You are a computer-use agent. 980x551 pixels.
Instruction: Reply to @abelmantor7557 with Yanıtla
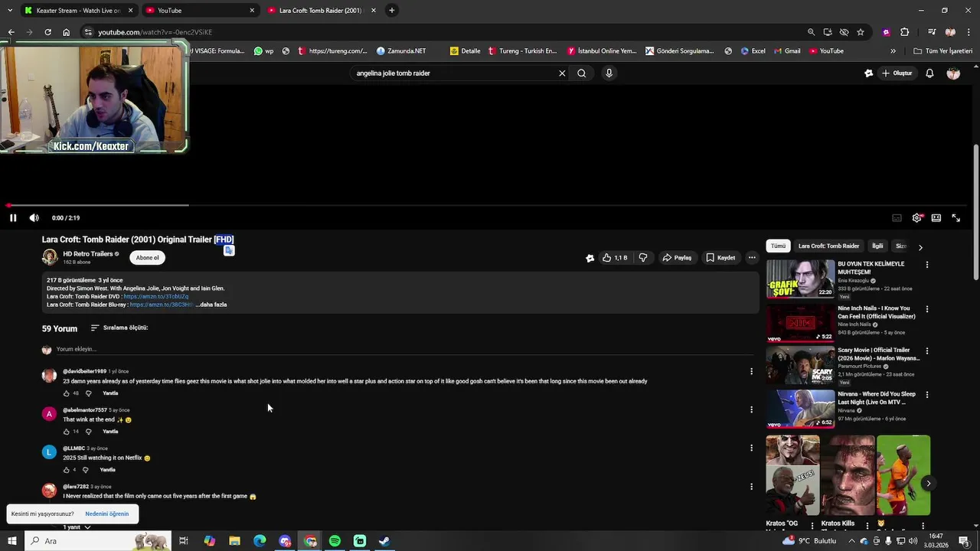[110, 432]
